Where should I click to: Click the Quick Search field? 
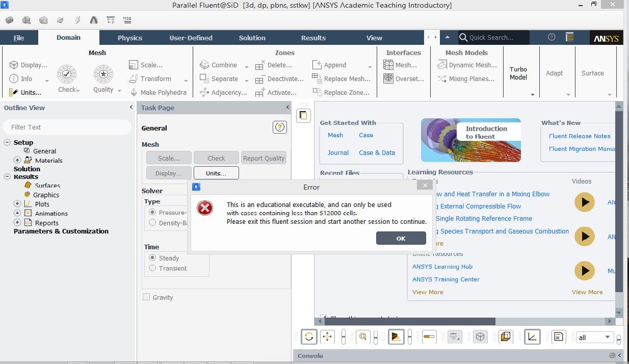tap(493, 37)
